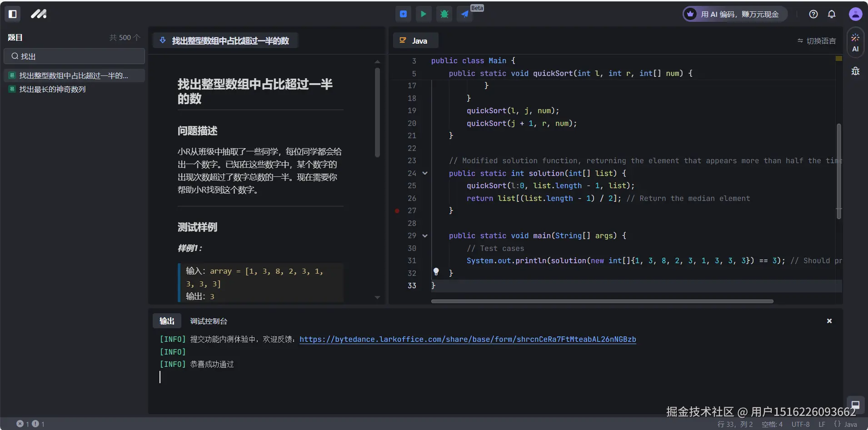Click the MarsCode logo icon
The image size is (868, 430).
point(39,14)
